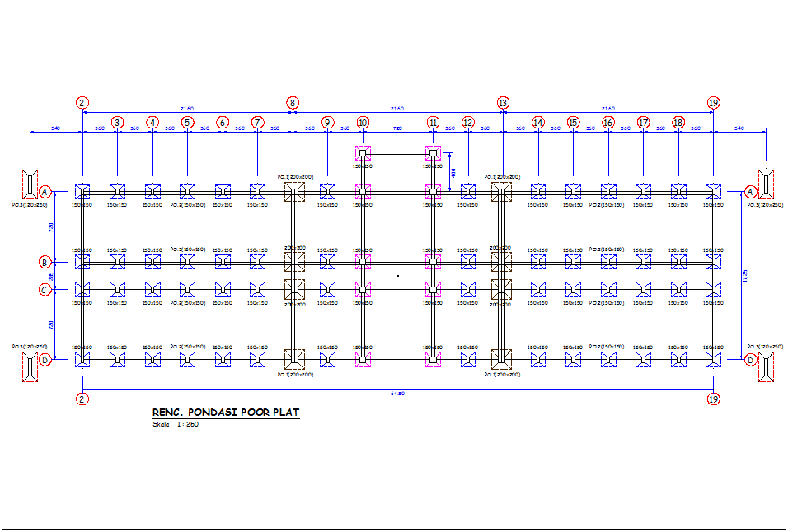Select grid bubble 2 below the plan
This screenshot has height=532, width=788.
82,399
